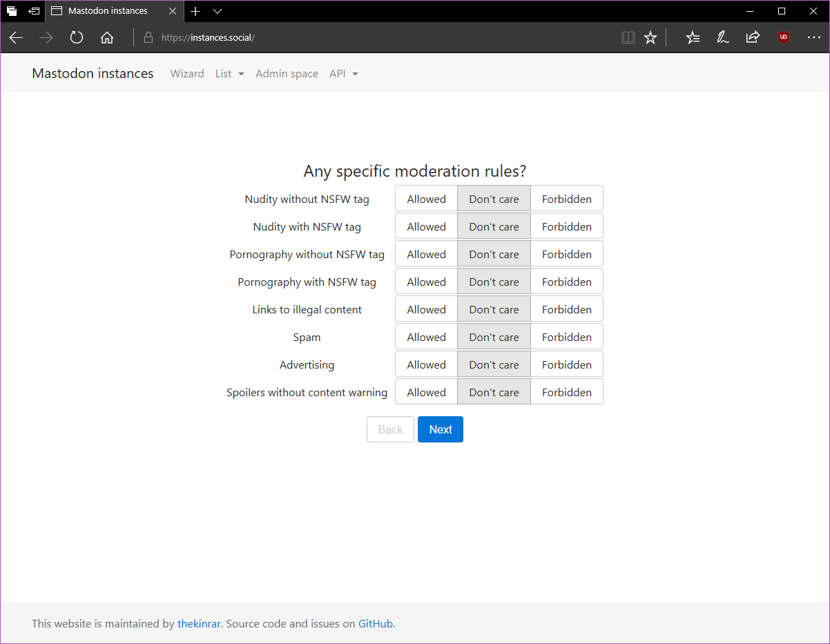Allow Spoilers without content warning

coord(426,392)
